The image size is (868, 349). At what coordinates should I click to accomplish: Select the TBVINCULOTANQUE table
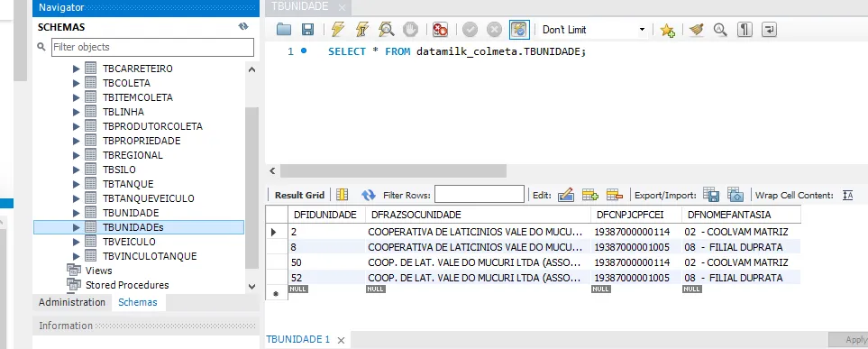[x=150, y=256]
